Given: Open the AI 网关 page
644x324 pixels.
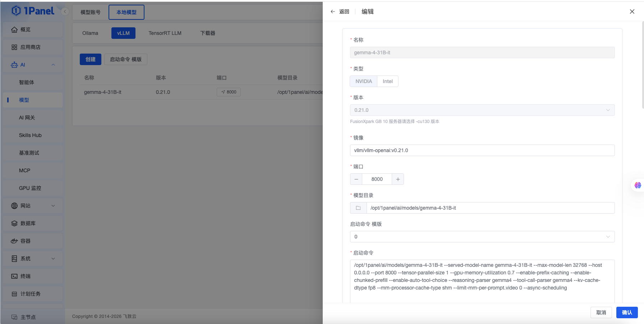Looking at the screenshot, I should pyautogui.click(x=33, y=118).
